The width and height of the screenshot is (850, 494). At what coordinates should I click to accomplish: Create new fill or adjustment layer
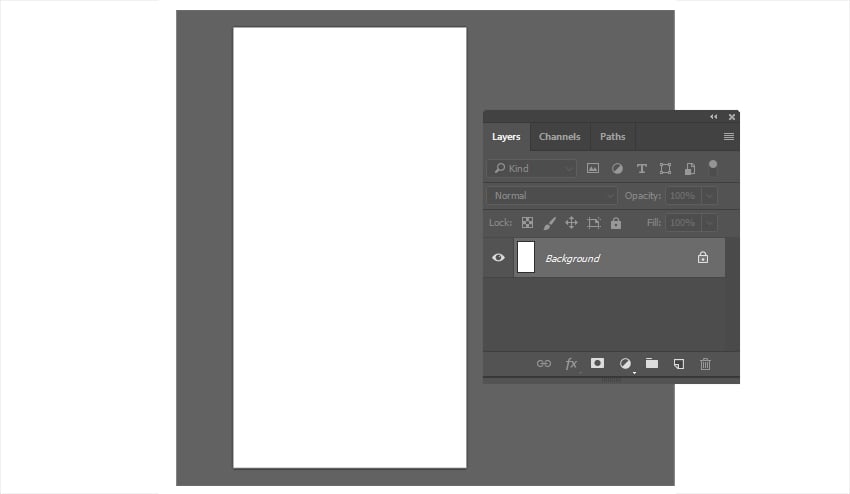pos(625,363)
